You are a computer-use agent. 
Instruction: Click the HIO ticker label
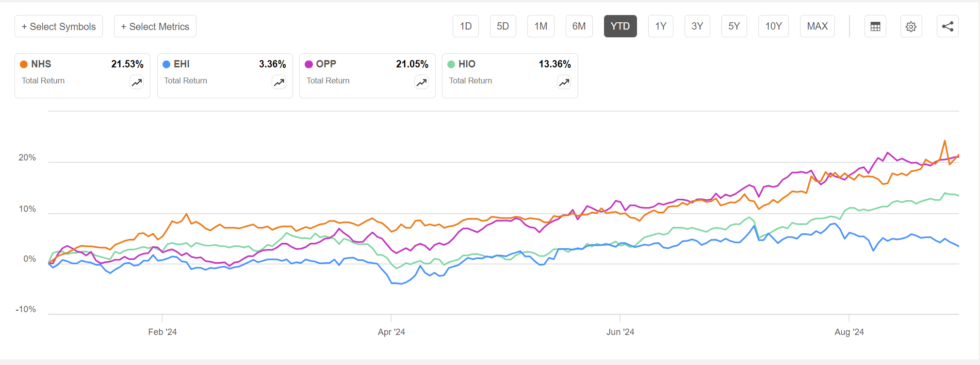pyautogui.click(x=467, y=64)
